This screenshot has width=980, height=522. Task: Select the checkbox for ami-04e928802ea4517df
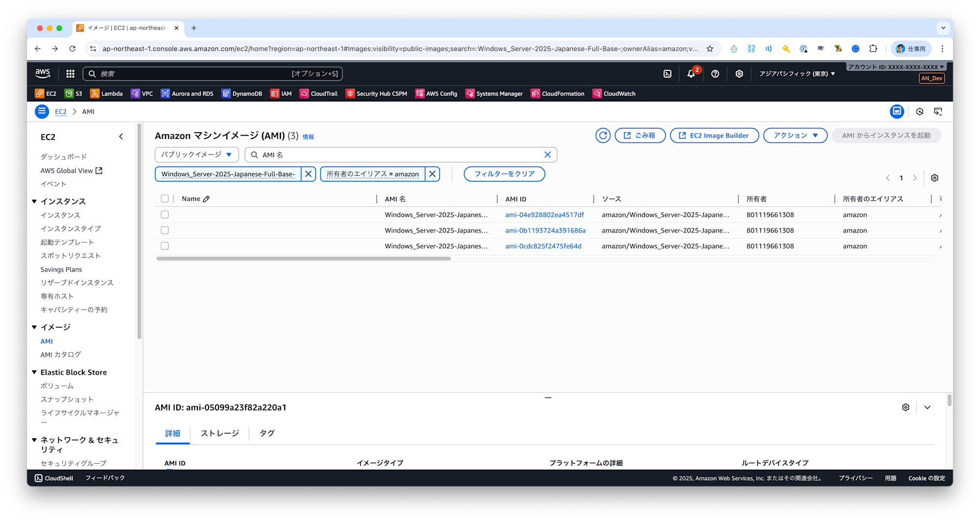click(x=165, y=214)
